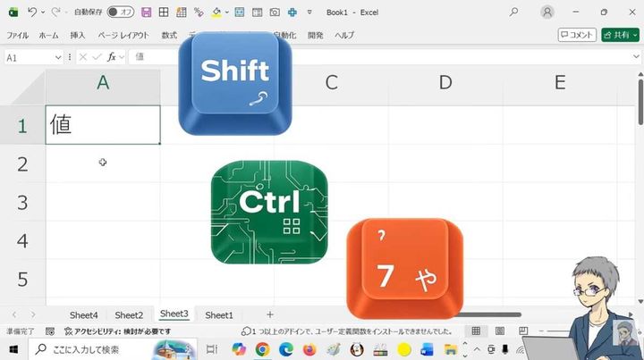The width and height of the screenshot is (644, 360).
Task: Switch to the Sheet1 tab
Action: tap(219, 315)
